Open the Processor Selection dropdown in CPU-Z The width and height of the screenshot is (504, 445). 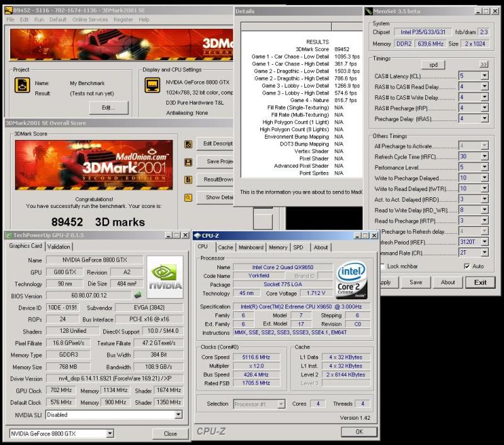281,404
